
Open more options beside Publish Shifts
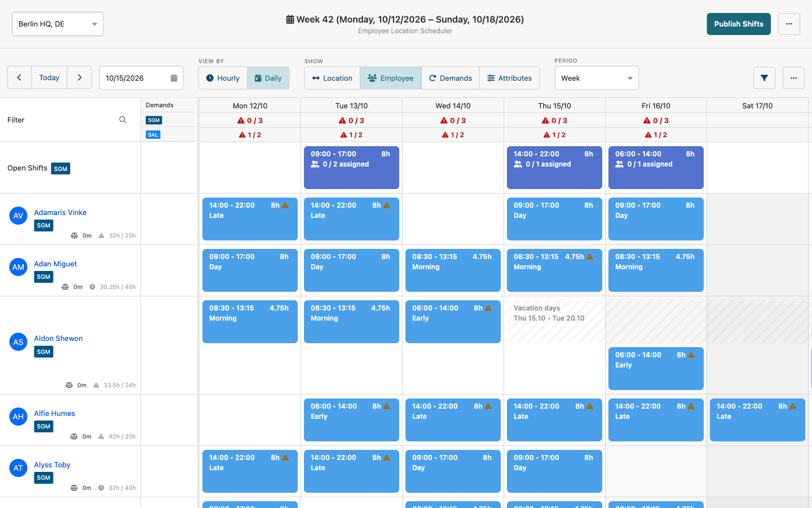pos(789,24)
